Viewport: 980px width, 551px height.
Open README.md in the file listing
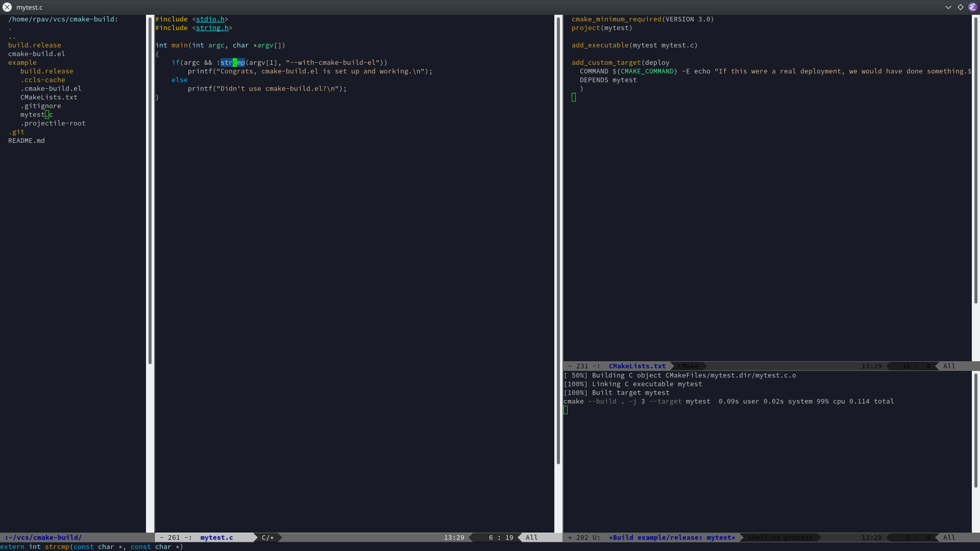point(26,140)
